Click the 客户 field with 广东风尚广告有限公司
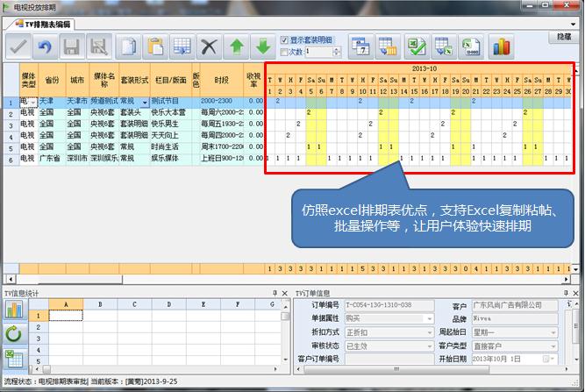The height and width of the screenshot is (392, 585). [515, 305]
